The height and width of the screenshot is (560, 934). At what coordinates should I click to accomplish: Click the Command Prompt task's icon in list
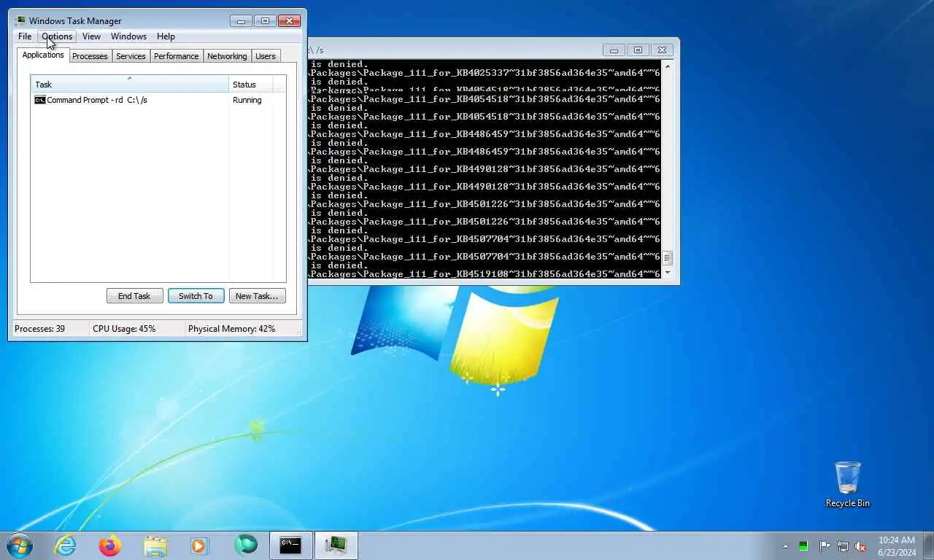pos(40,100)
